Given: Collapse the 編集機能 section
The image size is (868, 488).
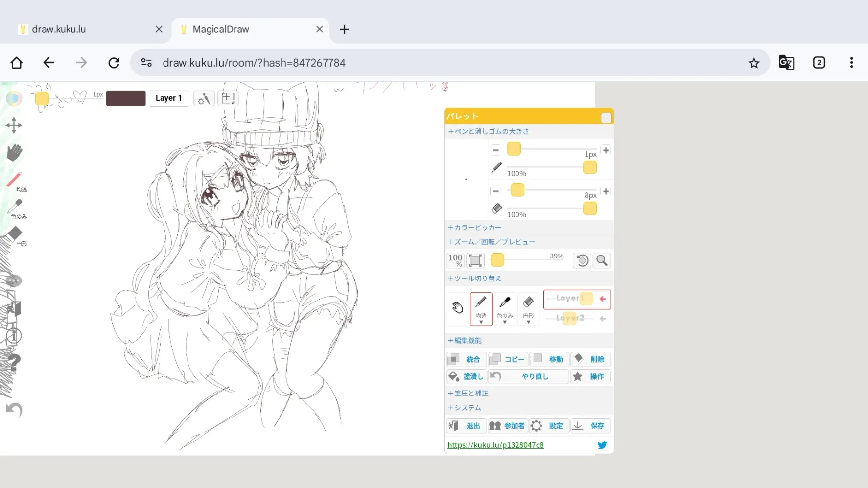Looking at the screenshot, I should coord(465,340).
